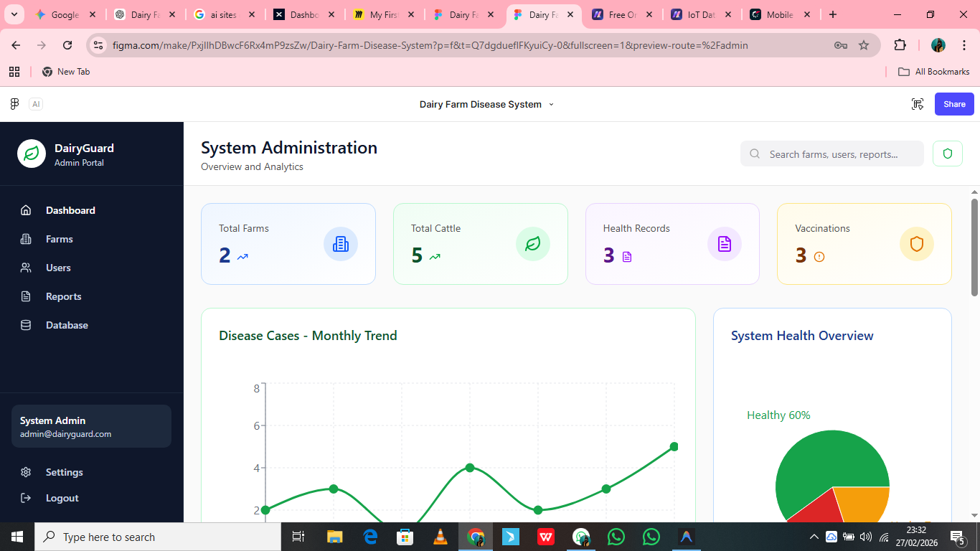Click the trend arrow beside Total Cattle count
The image size is (980, 551).
click(435, 256)
